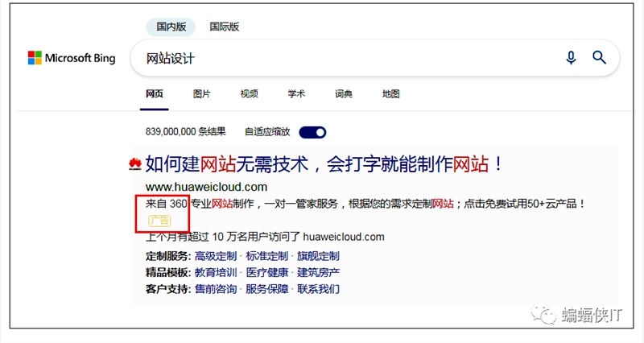
Task: Click the microphone voice search icon
Action: (x=571, y=57)
